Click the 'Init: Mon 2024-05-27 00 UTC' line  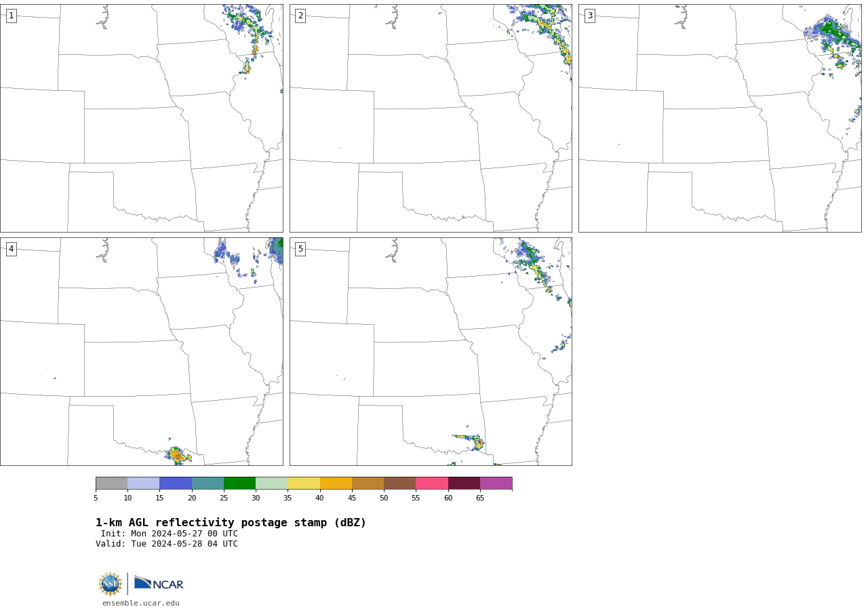coord(170,534)
